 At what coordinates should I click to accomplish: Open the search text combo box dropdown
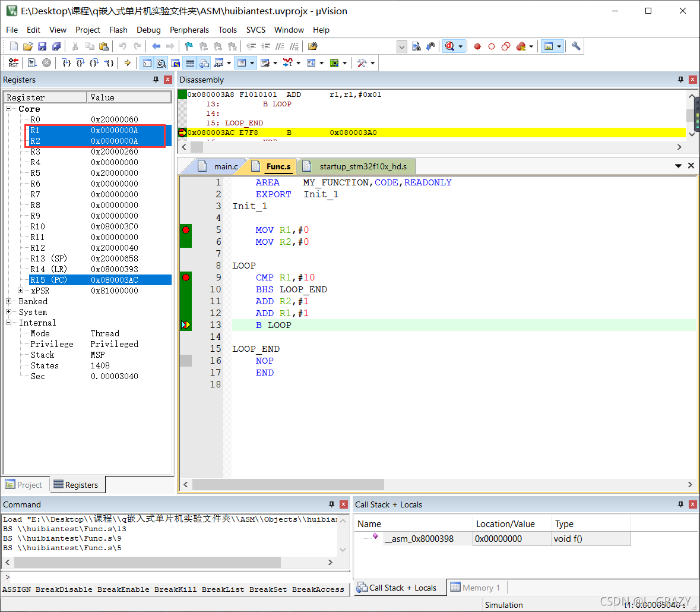(x=402, y=46)
